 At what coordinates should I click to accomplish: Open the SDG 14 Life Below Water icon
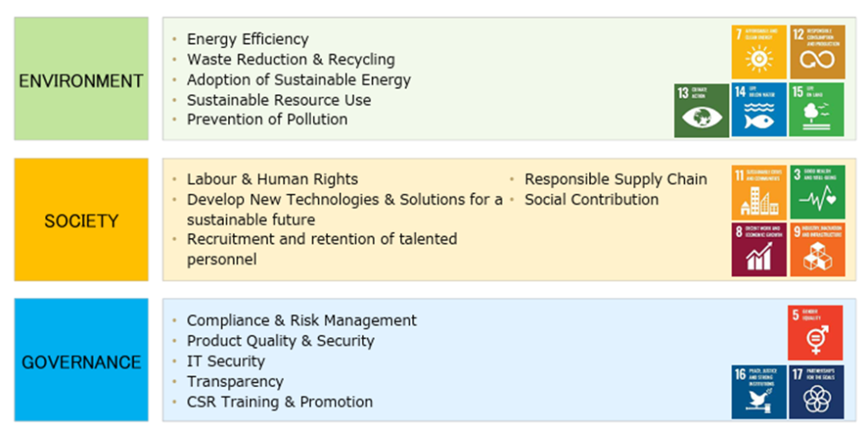759,109
